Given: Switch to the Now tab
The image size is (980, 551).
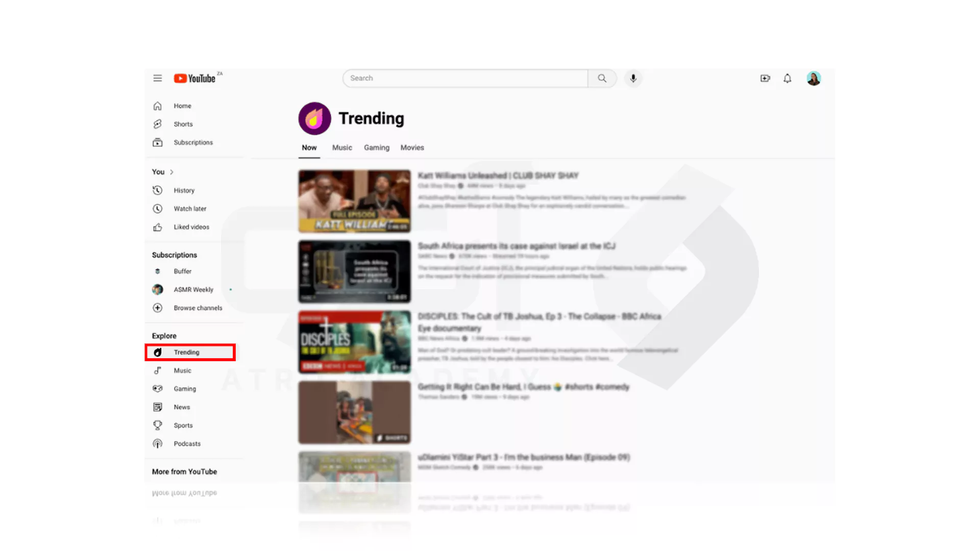Looking at the screenshot, I should click(309, 147).
